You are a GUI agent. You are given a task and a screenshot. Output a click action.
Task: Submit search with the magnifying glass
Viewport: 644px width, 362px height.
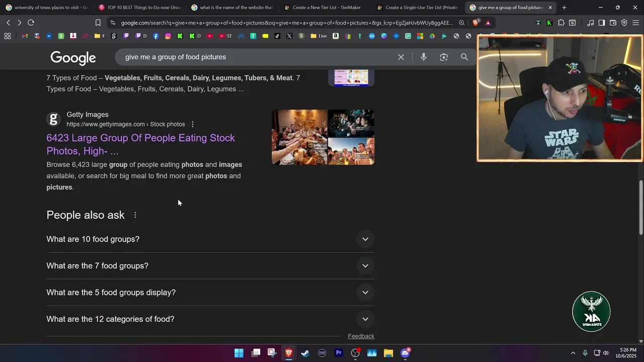(464, 57)
